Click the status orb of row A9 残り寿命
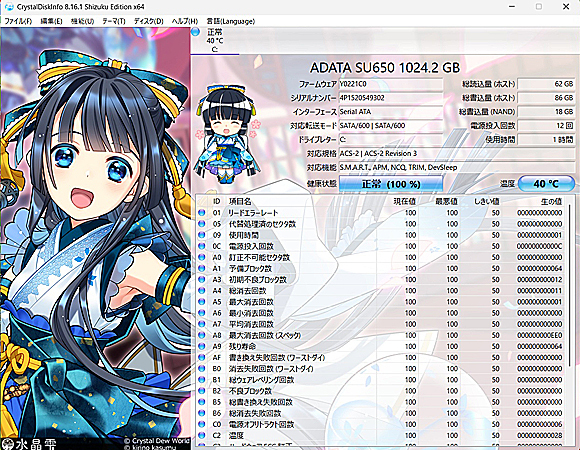Screen dimensions: 580x450 click(202, 346)
